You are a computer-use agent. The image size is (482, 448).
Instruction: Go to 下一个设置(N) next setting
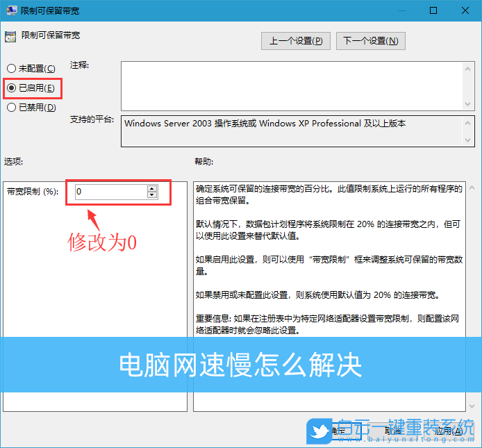point(371,41)
